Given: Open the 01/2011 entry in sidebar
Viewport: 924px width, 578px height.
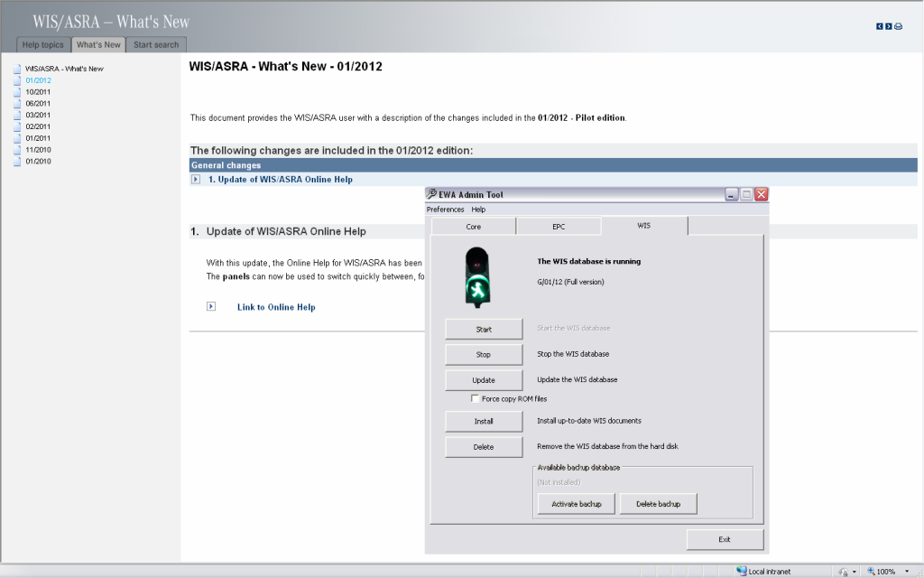Looking at the screenshot, I should (x=38, y=138).
